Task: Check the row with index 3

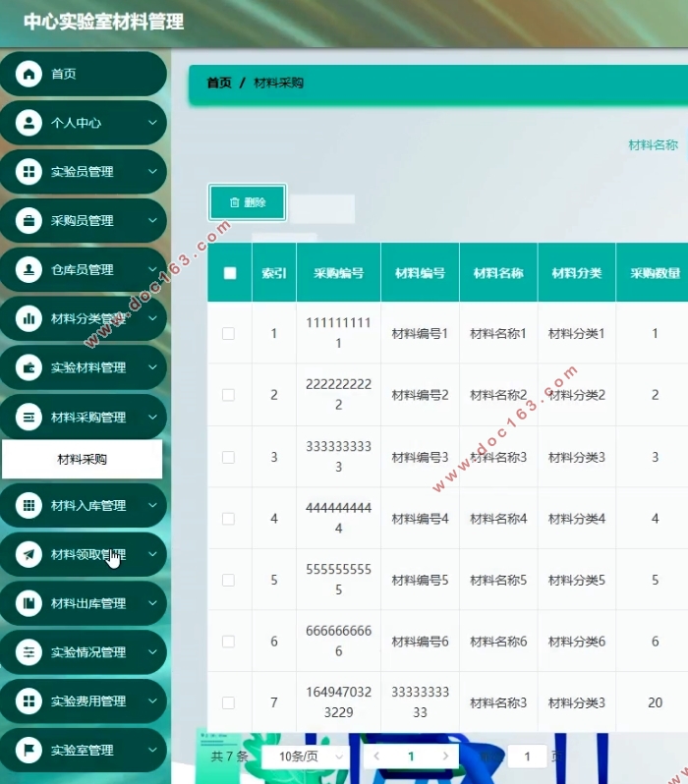Action: click(228, 457)
